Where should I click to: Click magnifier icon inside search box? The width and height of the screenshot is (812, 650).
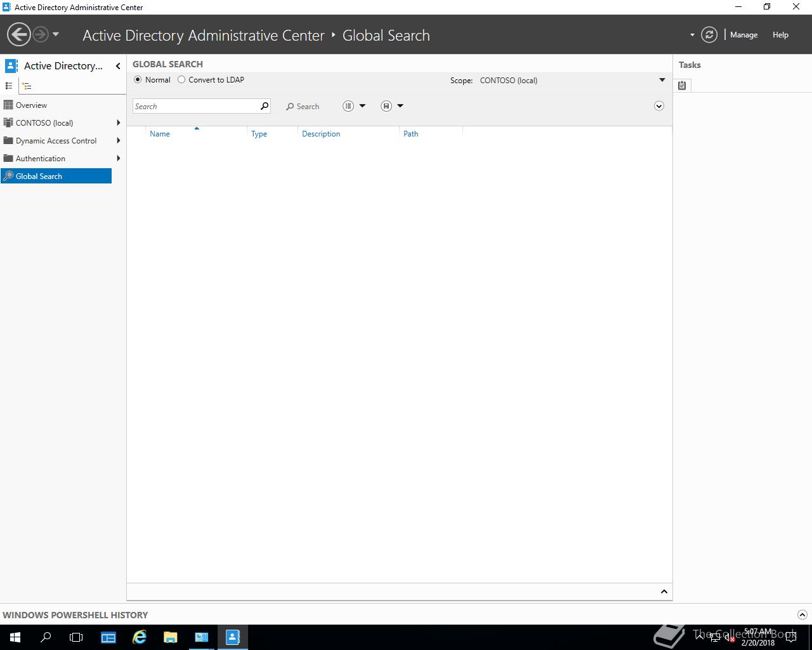[265, 106]
